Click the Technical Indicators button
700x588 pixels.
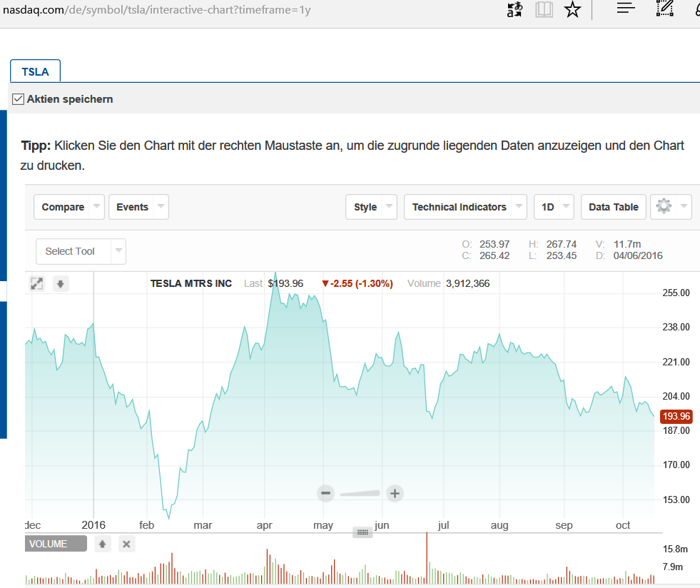tap(460, 207)
